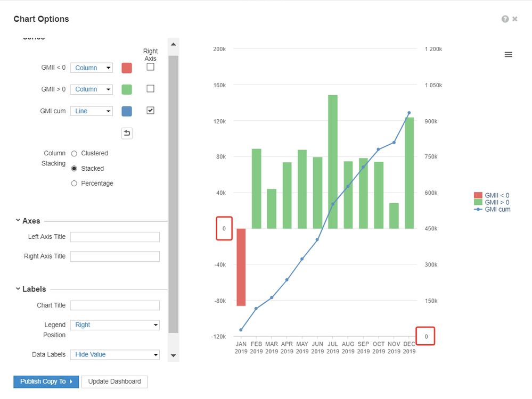532x399 pixels.
Task: Select Percentage column stacking
Action: pos(74,184)
